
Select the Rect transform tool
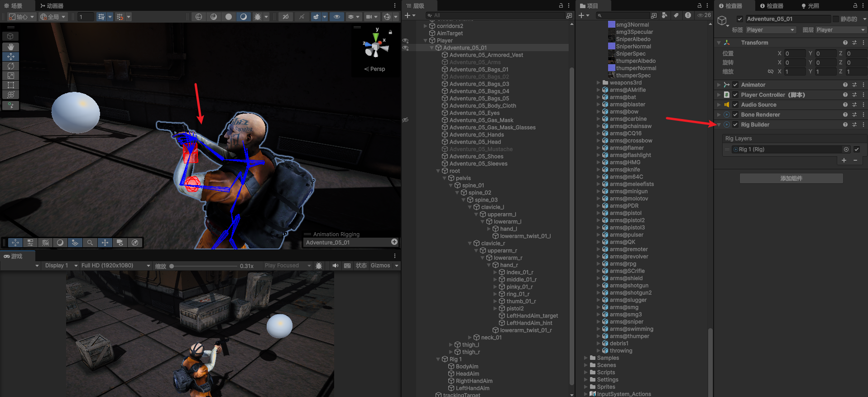click(10, 85)
